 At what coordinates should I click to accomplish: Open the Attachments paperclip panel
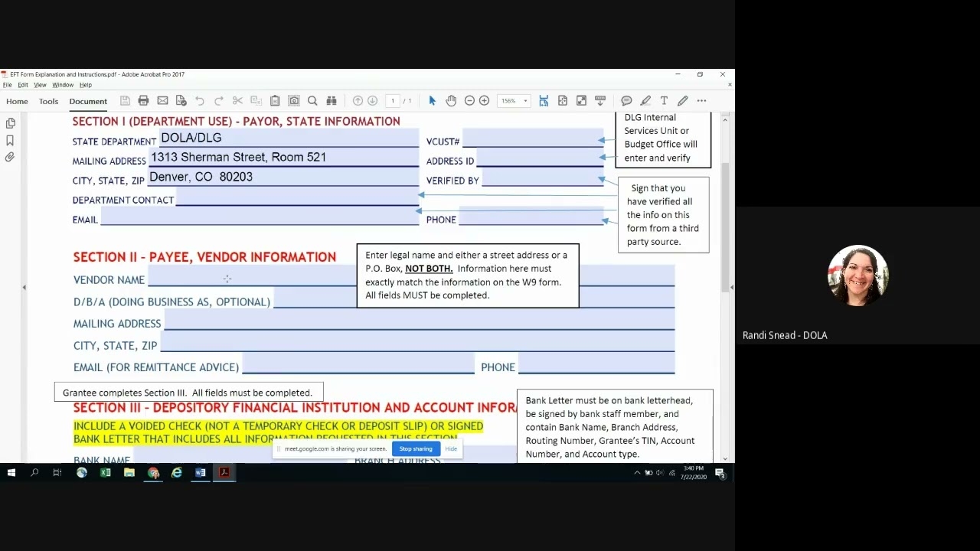[x=10, y=157]
